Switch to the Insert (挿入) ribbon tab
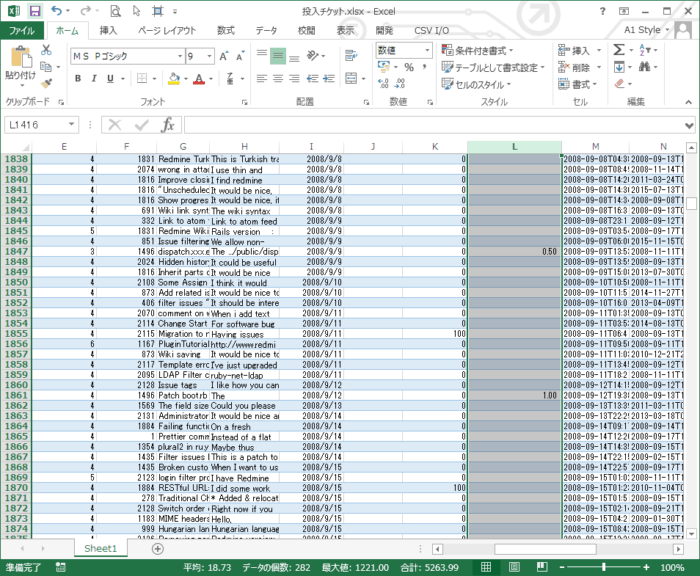The image size is (700, 576). tap(108, 30)
